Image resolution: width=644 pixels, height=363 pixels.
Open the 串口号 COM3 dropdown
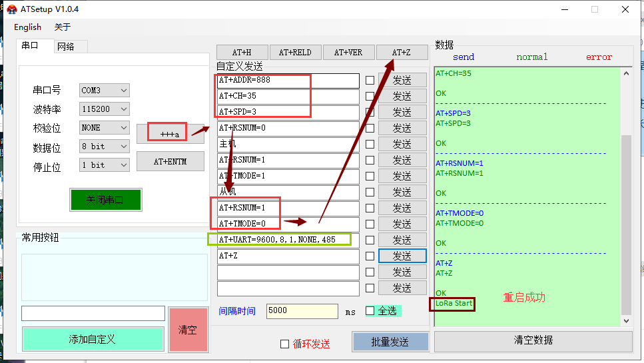click(x=105, y=90)
